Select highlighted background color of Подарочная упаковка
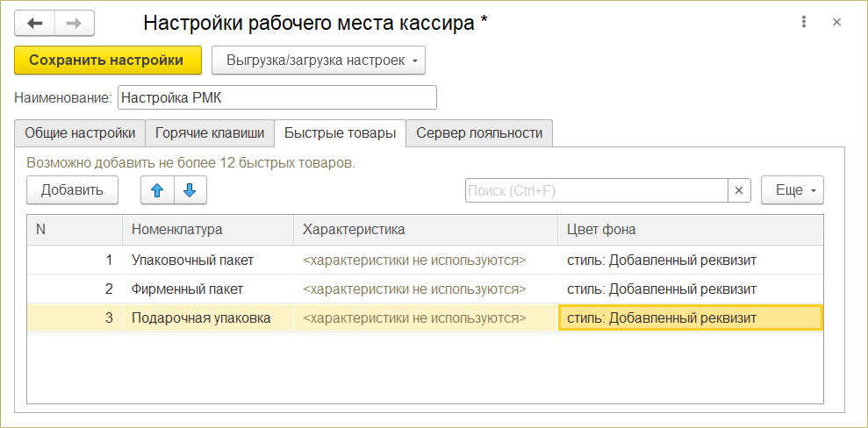This screenshot has height=428, width=868. pyautogui.click(x=691, y=318)
